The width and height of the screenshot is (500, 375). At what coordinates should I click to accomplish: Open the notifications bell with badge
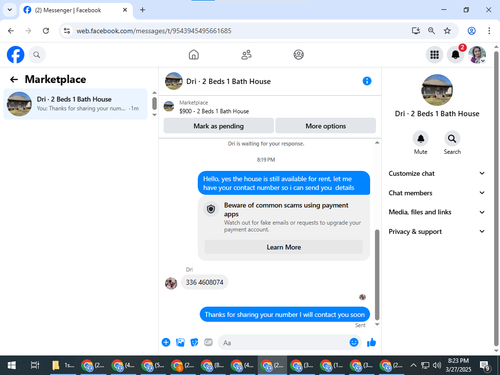pyautogui.click(x=455, y=55)
